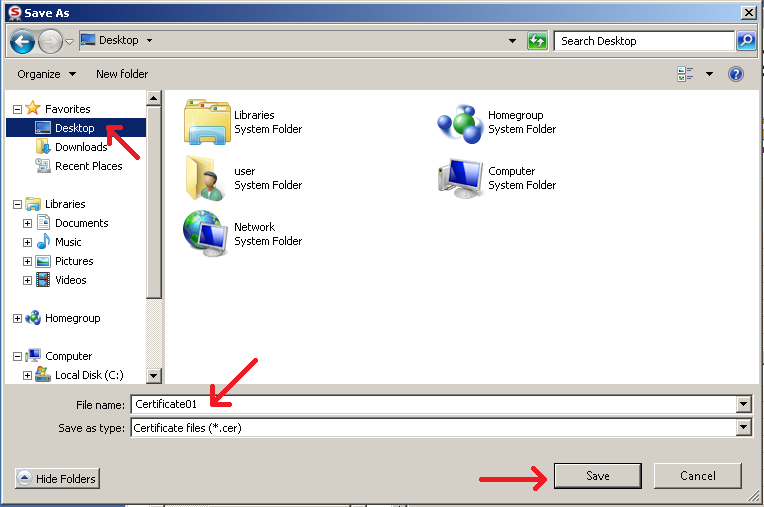Click New folder in the toolbar

(x=122, y=74)
